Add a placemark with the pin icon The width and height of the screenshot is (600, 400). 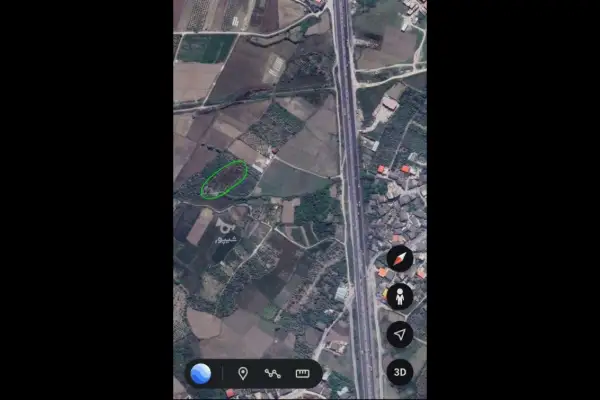click(x=243, y=373)
